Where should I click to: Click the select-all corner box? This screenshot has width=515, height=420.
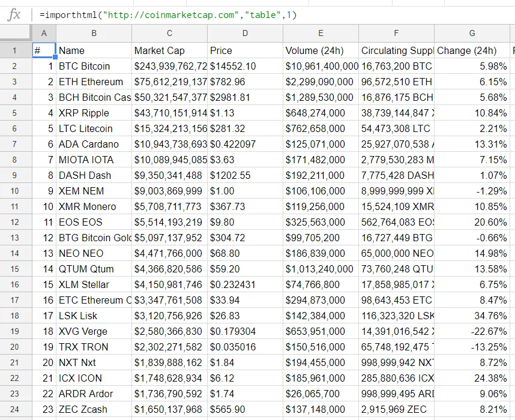coord(16,33)
